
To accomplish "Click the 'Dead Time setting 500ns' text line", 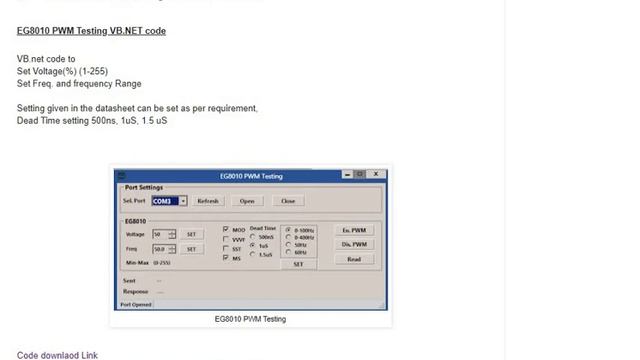I will coord(92,121).
